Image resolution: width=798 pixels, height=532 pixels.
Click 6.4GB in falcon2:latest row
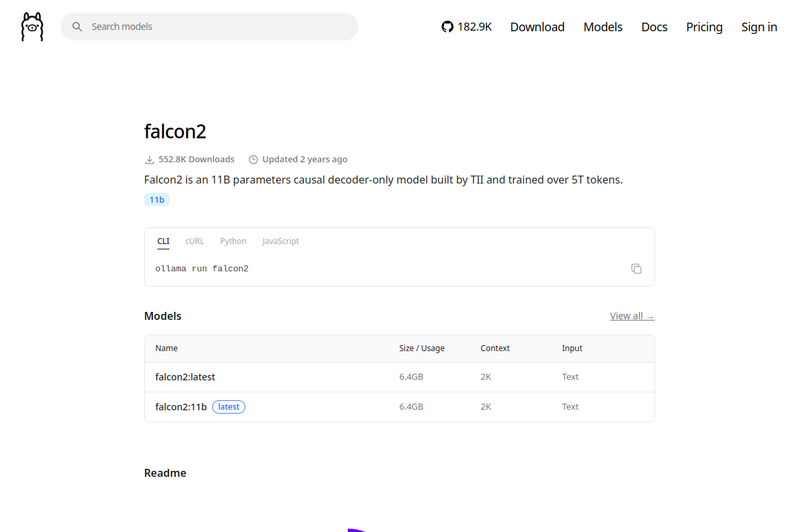tap(412, 377)
